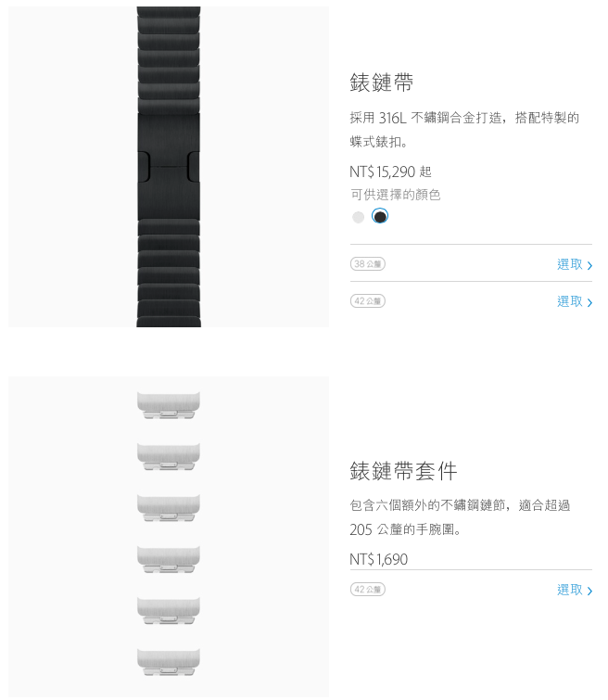
Task: Click 42 公釐 badge under 錶鏈帶套件
Action: (x=368, y=590)
